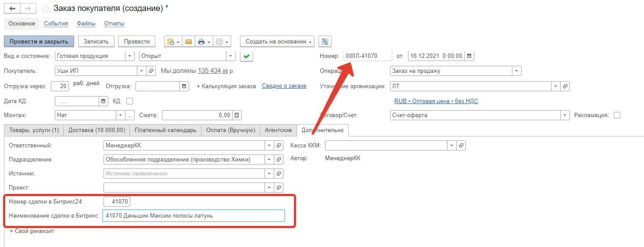
Task: Expand the Готовая продукция dropdown
Action: [x=129, y=56]
